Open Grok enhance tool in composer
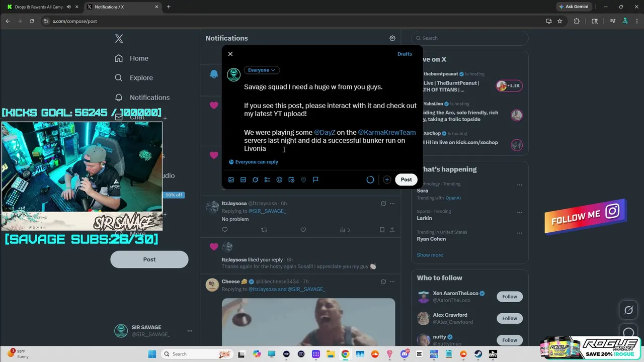The width and height of the screenshot is (644, 362). tap(255, 179)
